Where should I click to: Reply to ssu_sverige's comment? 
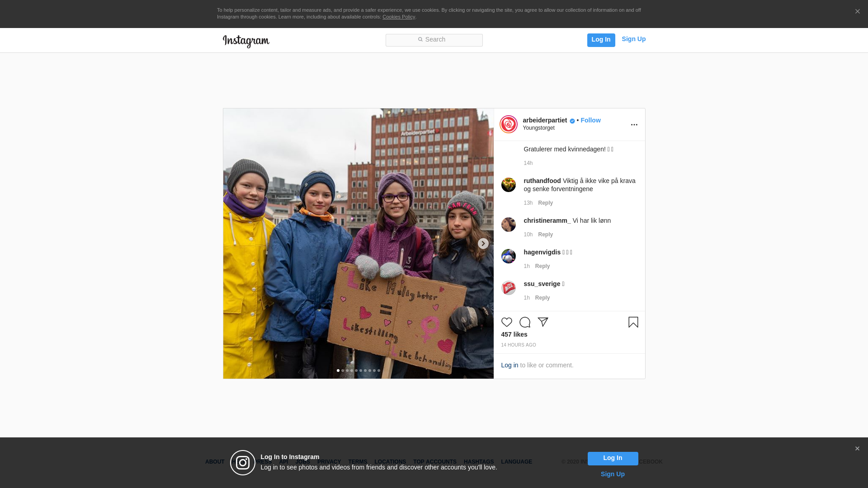[x=542, y=298]
